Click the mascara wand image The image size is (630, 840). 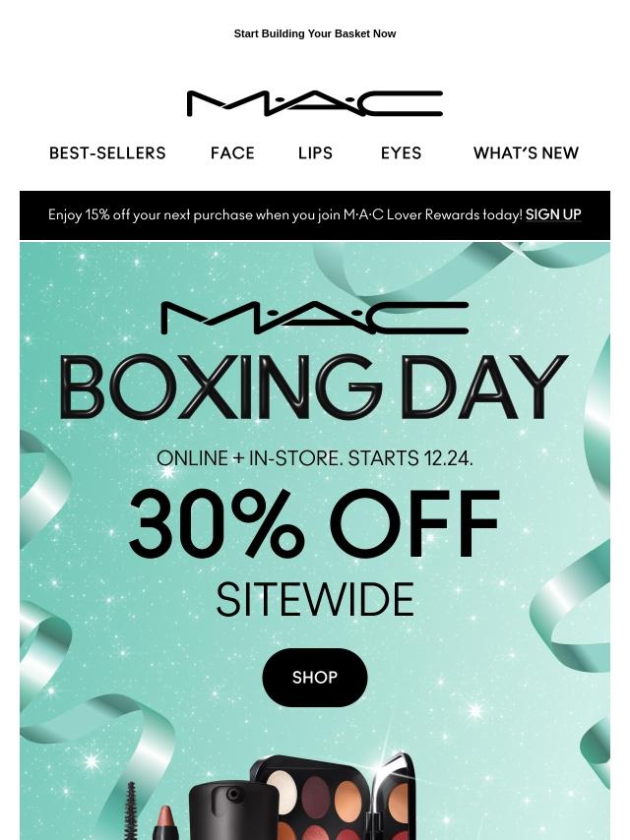point(131,810)
